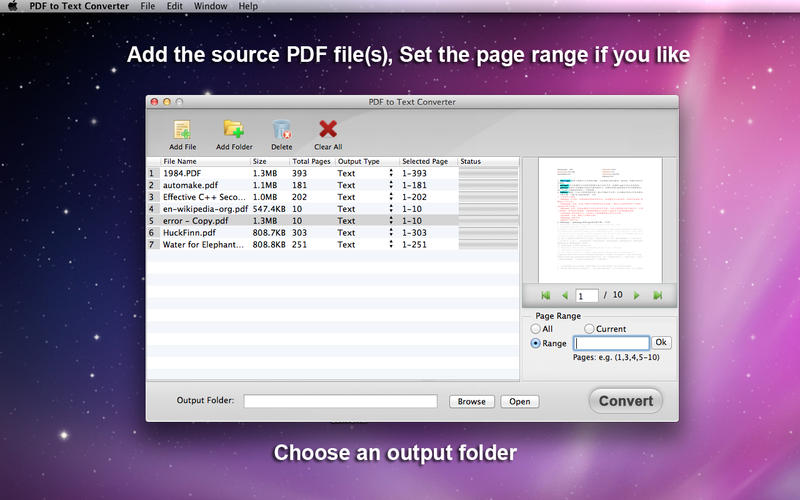Click Browse to choose output folder

pyautogui.click(x=471, y=402)
